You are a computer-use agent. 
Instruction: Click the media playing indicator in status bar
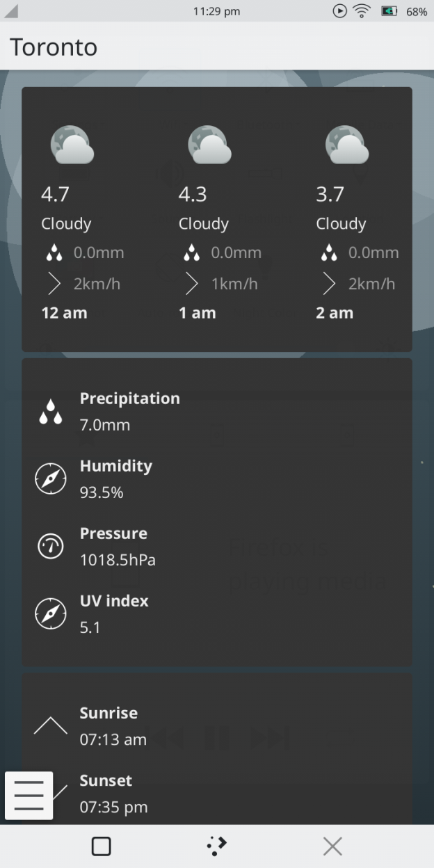340,11
